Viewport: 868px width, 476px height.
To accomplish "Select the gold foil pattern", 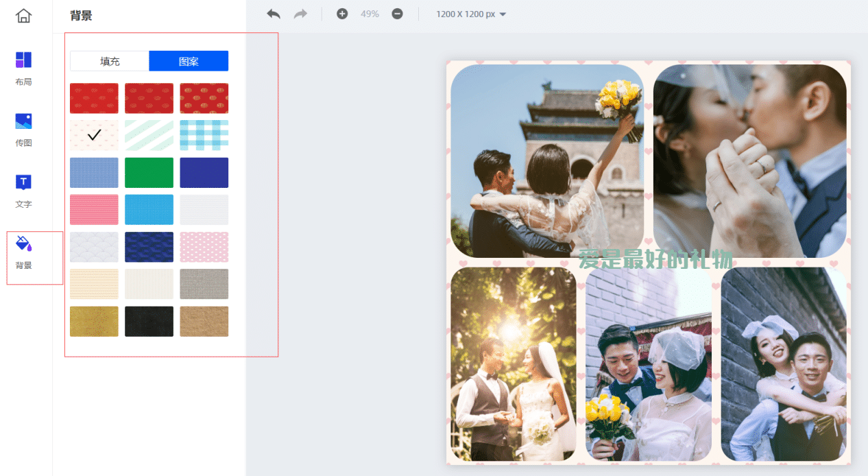I will (x=94, y=321).
